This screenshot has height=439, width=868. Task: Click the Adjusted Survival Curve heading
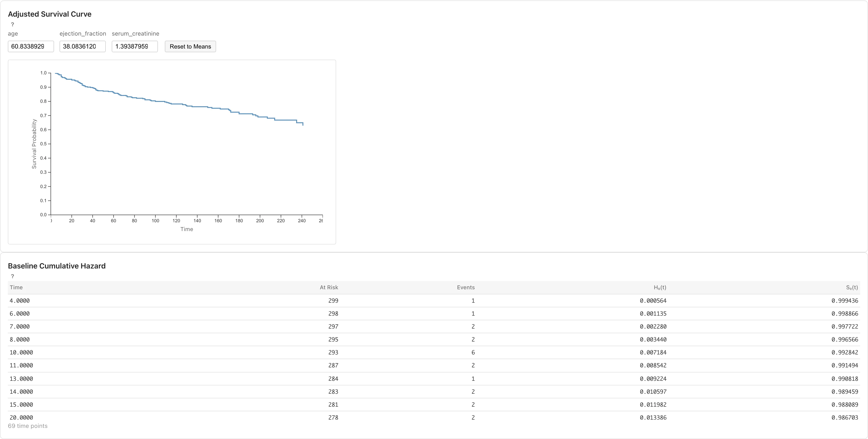click(x=50, y=14)
